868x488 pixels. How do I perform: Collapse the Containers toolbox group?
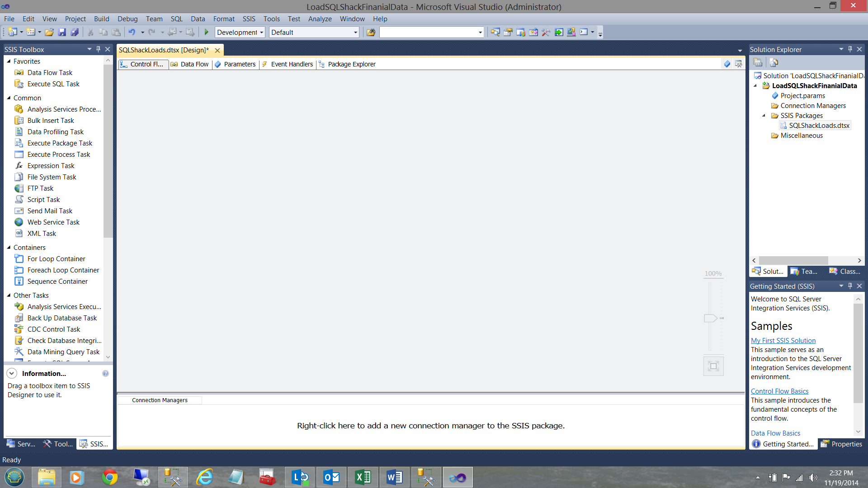[x=9, y=247]
